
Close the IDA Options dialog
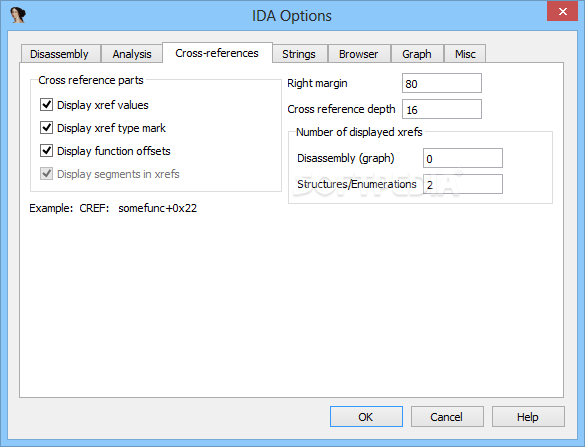[562, 11]
